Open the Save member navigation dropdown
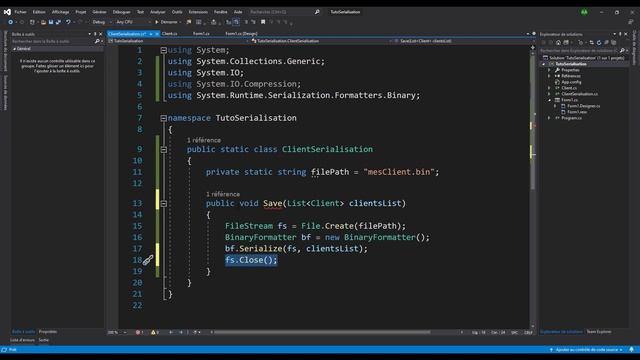 pyautogui.click(x=464, y=41)
